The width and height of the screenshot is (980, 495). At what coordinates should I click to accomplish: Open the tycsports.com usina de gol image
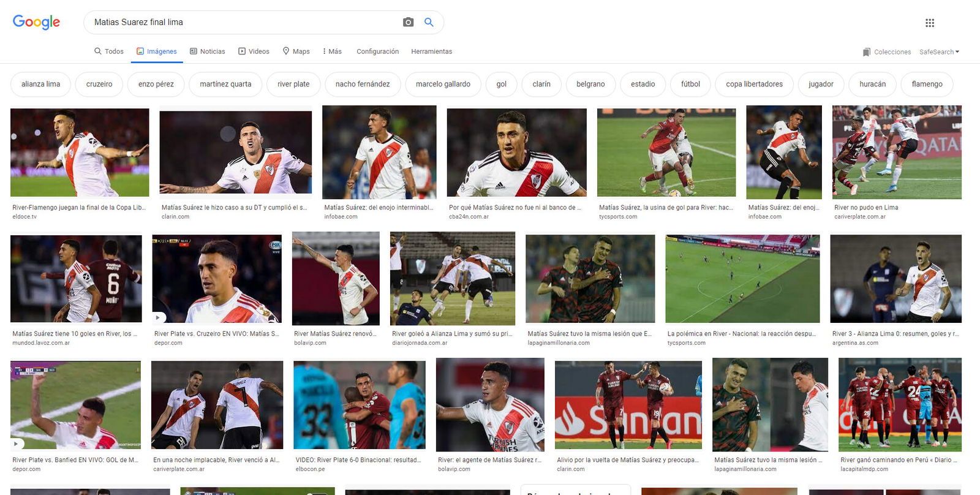(x=666, y=153)
